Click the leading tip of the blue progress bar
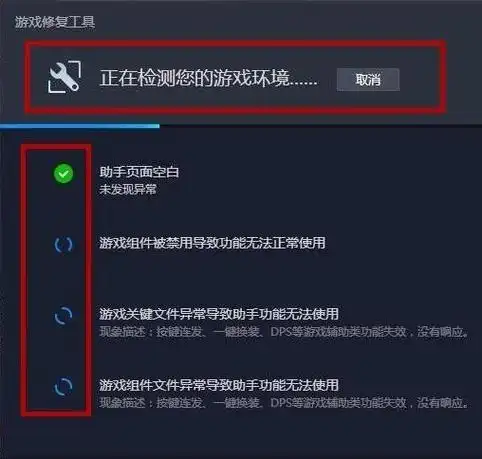The width and height of the screenshot is (482, 459). click(158, 126)
